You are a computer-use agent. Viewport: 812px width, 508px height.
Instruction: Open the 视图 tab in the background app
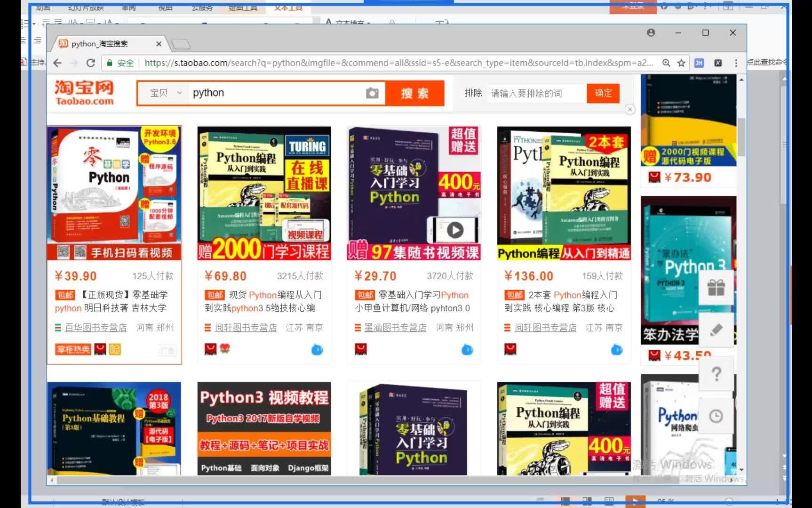[x=166, y=7]
